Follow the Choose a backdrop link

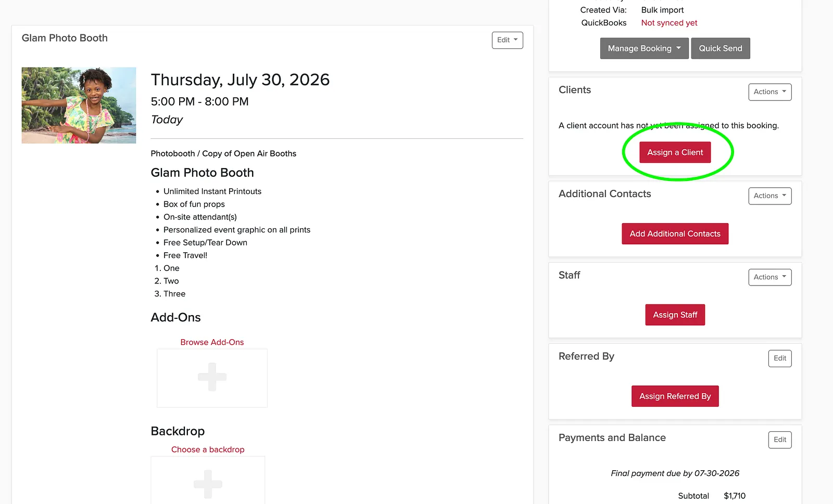208,449
